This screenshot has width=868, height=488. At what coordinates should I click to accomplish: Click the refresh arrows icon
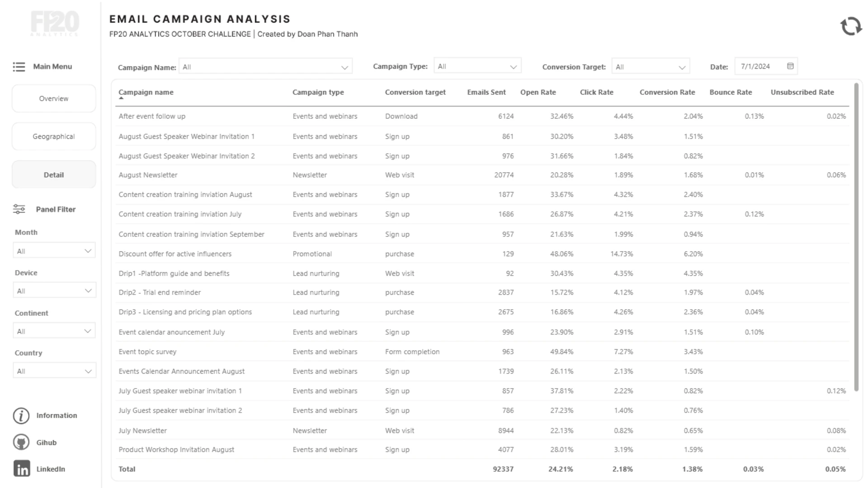[851, 26]
